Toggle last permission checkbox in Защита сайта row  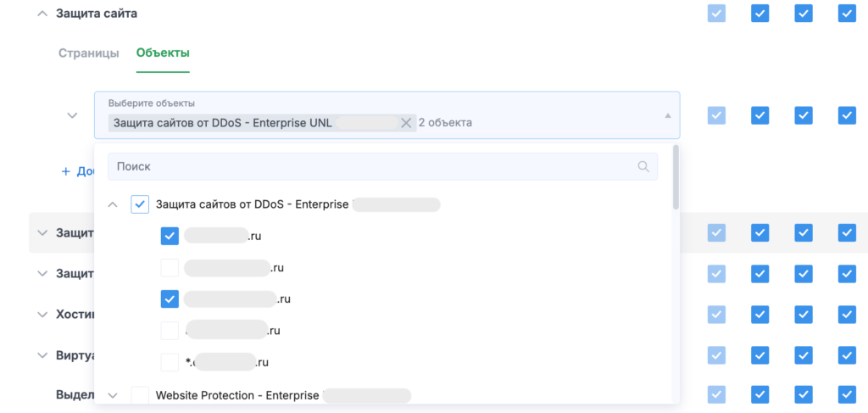[x=846, y=14]
